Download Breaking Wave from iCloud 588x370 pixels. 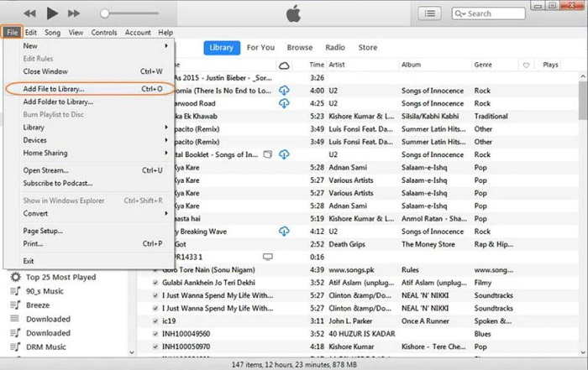click(x=284, y=231)
